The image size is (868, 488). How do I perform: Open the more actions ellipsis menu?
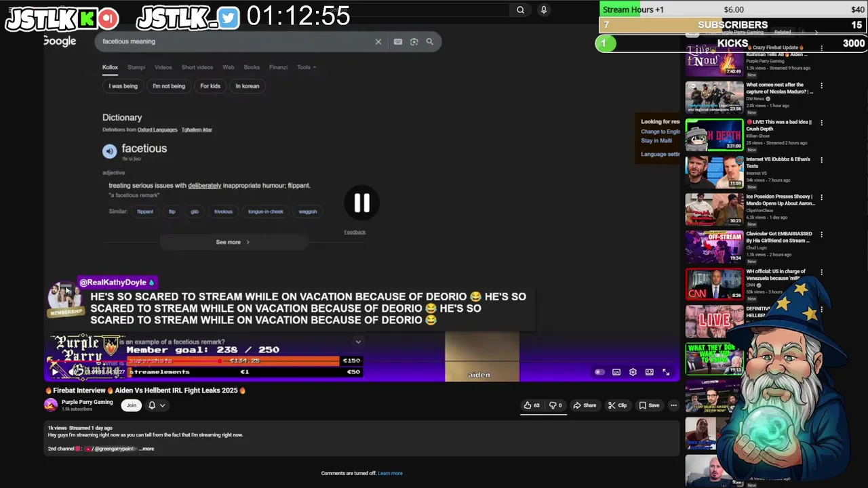pos(673,405)
